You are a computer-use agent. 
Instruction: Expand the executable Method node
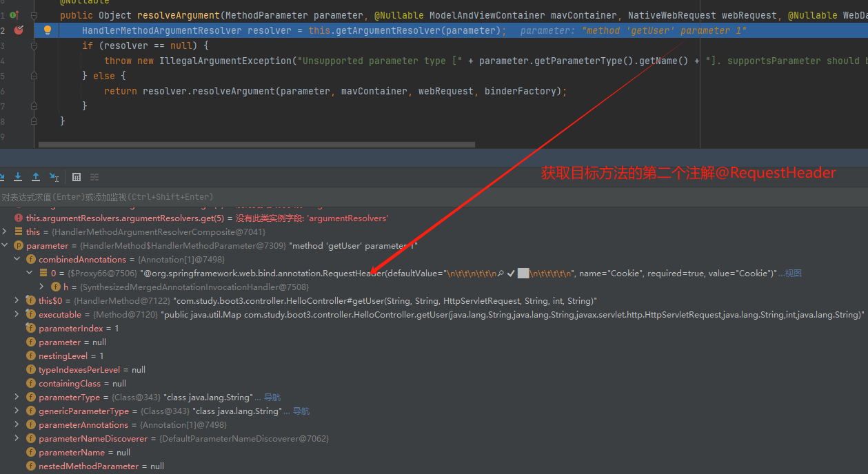tap(17, 314)
